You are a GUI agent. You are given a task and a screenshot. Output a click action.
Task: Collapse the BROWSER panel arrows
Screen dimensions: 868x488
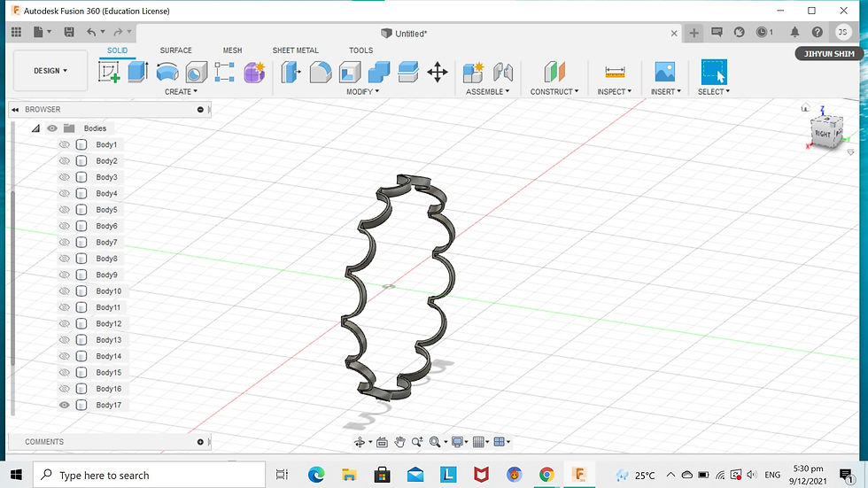(x=15, y=110)
